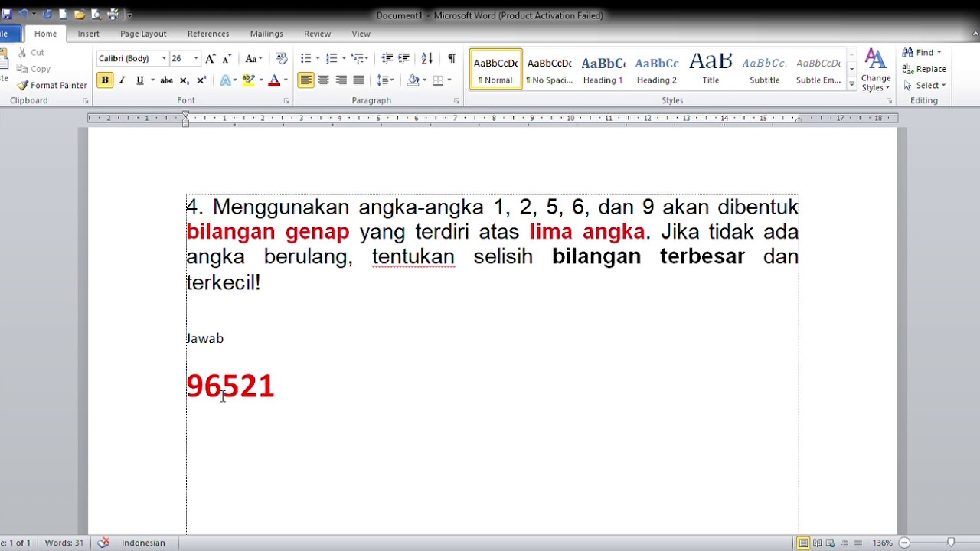Open the font color picker arrow
The width and height of the screenshot is (980, 551).
click(x=286, y=80)
